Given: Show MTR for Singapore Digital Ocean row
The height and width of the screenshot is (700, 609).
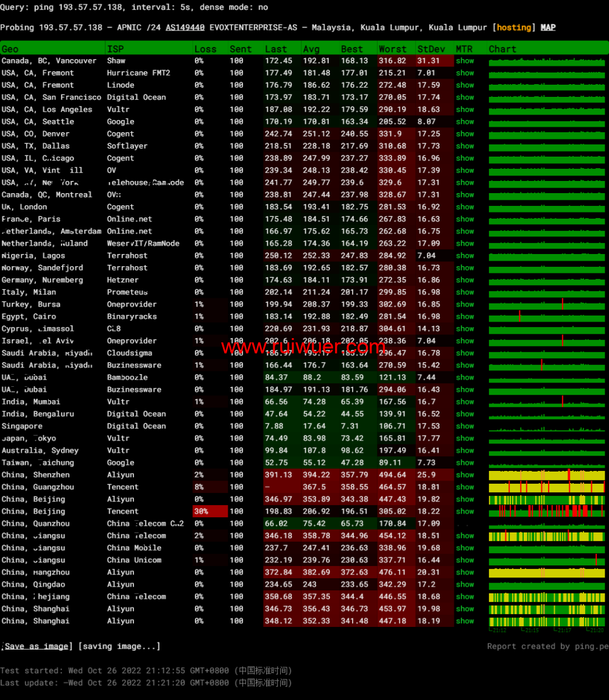Looking at the screenshot, I should (465, 426).
